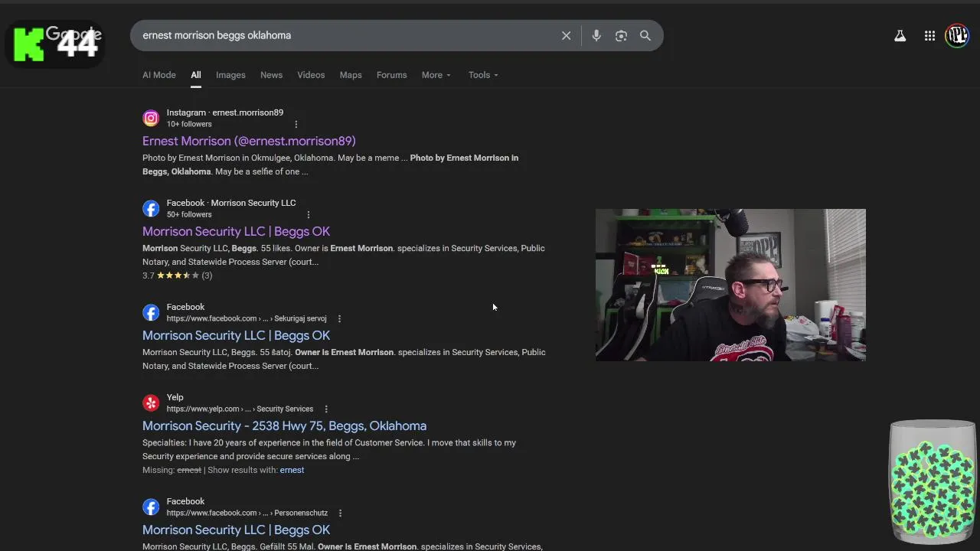
Task: Open three-dot menu for Instagram result
Action: [296, 124]
